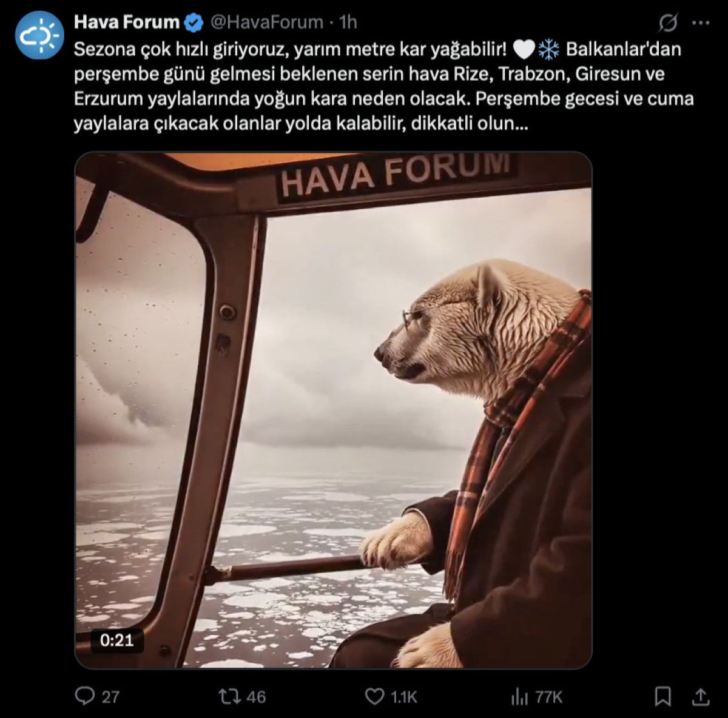The width and height of the screenshot is (728, 718).
Task: Click the 1.1K likes count
Action: tap(403, 697)
